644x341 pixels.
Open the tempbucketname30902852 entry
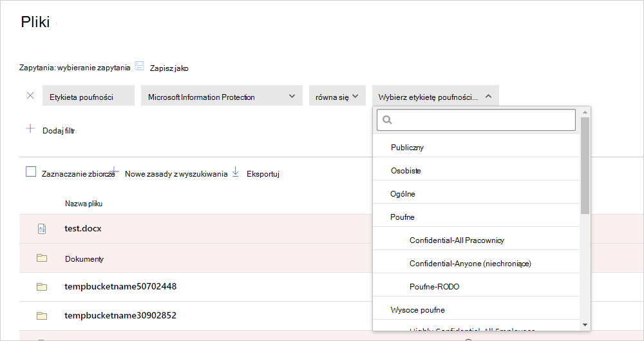(120, 315)
